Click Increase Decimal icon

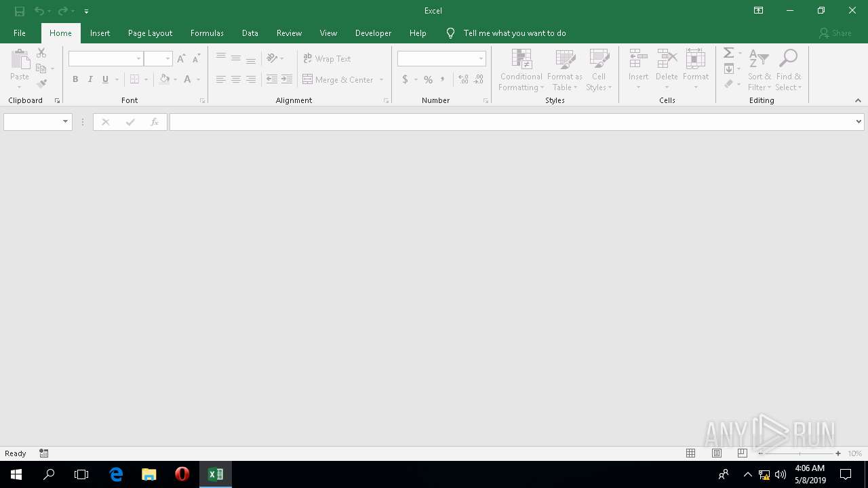click(x=463, y=79)
